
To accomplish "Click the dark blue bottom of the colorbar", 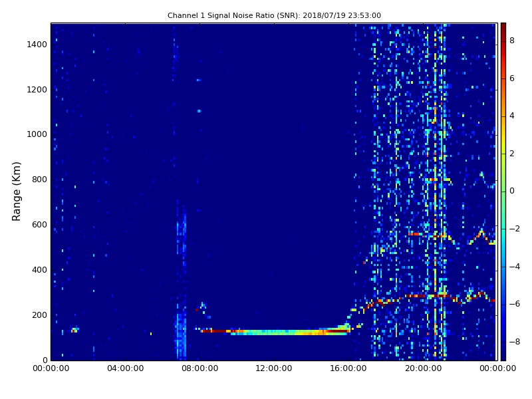I will coord(503,356).
